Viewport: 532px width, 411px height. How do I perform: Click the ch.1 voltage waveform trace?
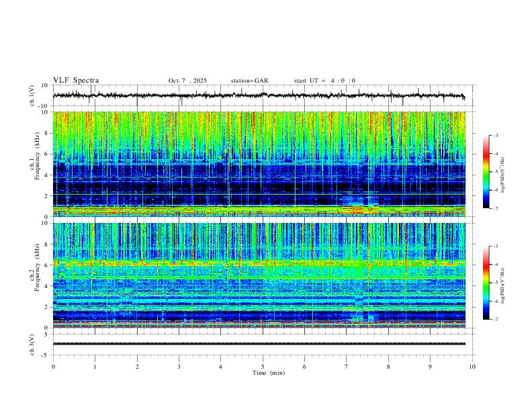pyautogui.click(x=259, y=95)
